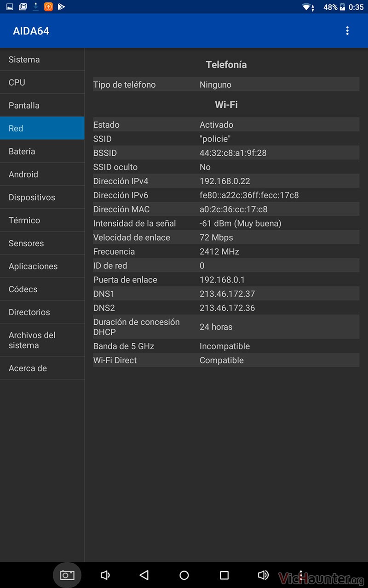Open the Códecs section
368x588 pixels.
click(x=42, y=289)
